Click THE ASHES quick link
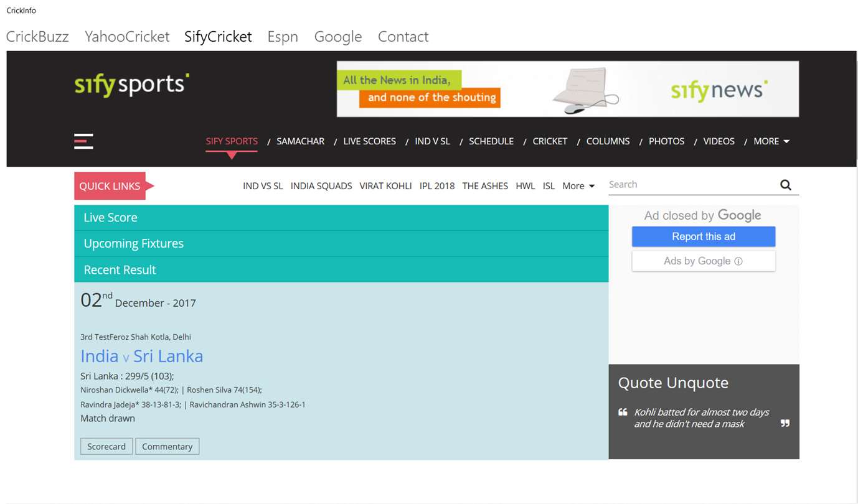This screenshot has height=504, width=858. pyautogui.click(x=485, y=186)
